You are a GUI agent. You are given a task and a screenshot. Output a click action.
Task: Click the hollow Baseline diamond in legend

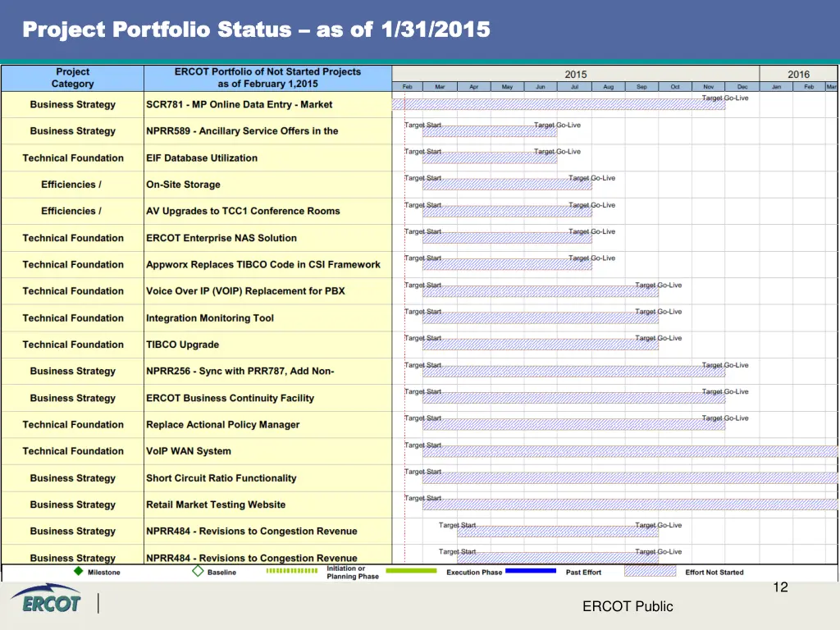[198, 571]
